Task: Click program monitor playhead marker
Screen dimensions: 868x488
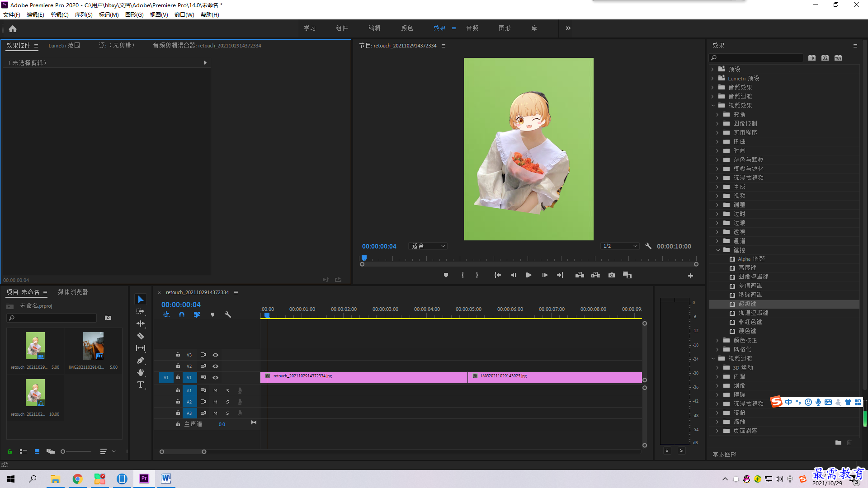Action: (364, 258)
